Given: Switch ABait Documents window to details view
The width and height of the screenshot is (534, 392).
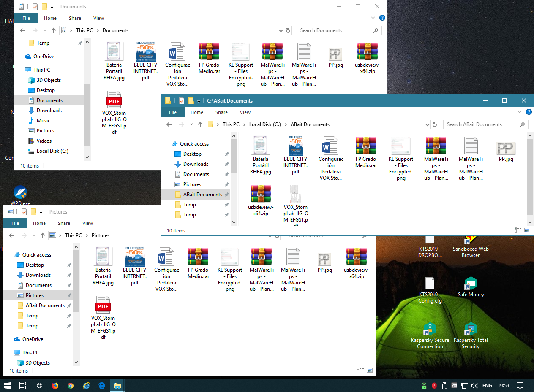Looking at the screenshot, I should coord(518,230).
